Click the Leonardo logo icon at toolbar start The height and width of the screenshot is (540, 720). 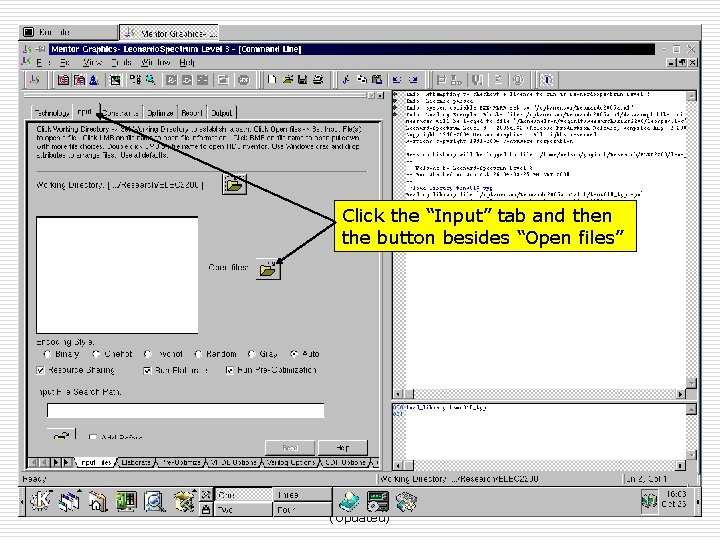(x=35, y=80)
